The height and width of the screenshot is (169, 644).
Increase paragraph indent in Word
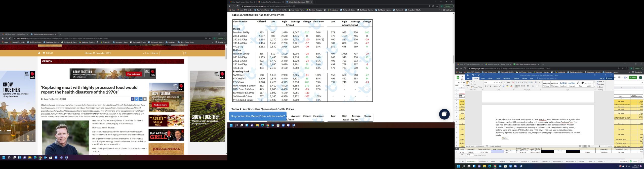532,82
